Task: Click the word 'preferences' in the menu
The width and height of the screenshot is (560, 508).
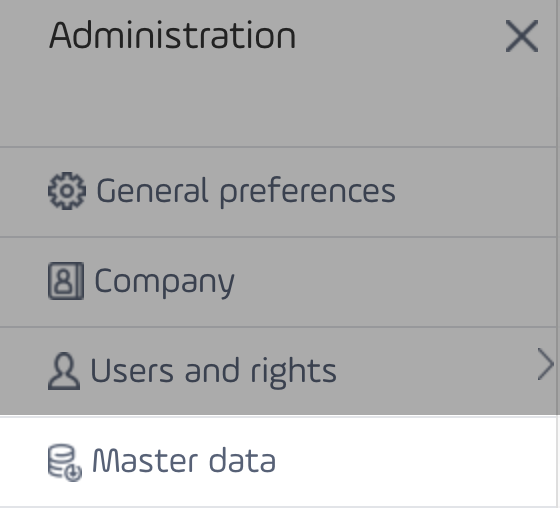Action: coord(308,193)
